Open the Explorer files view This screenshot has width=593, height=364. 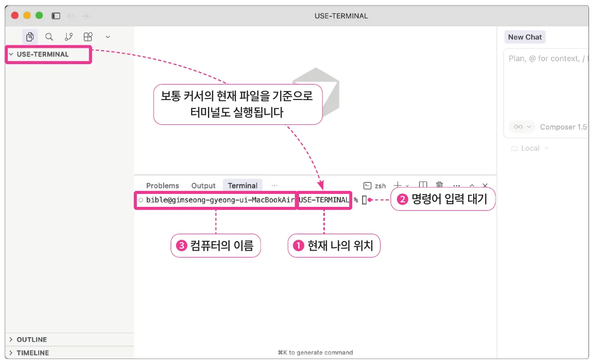pyautogui.click(x=30, y=37)
